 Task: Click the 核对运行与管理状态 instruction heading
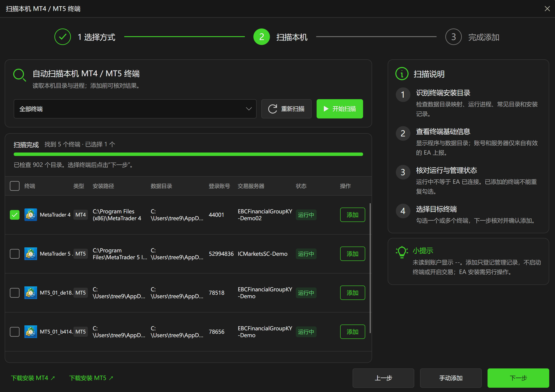(446, 170)
